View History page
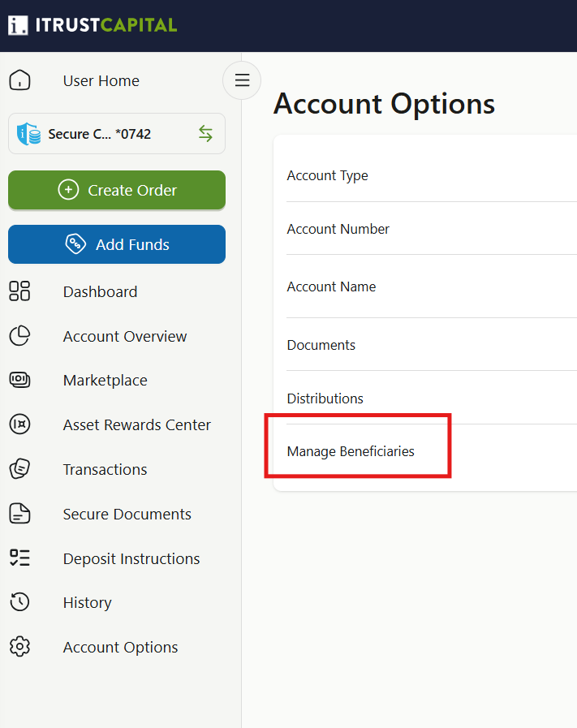 88,603
